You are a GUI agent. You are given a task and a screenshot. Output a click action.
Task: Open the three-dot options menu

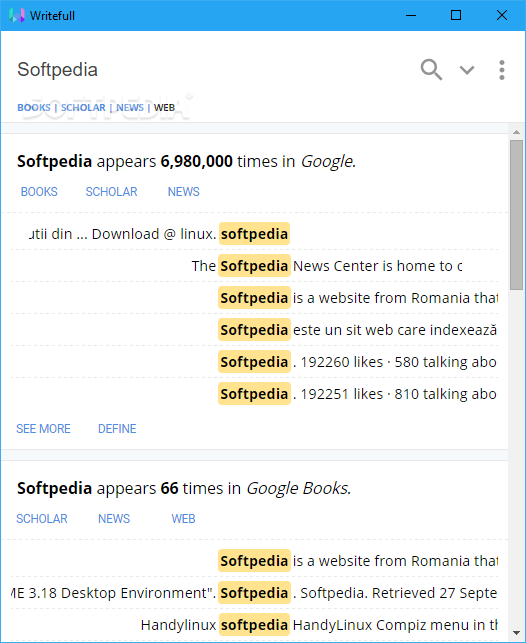(x=501, y=70)
